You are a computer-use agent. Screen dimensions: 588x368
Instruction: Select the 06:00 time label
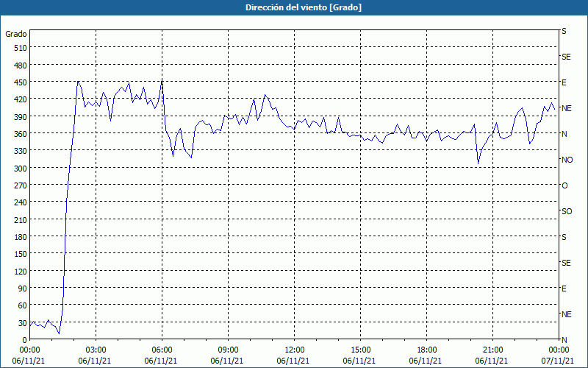[x=162, y=350]
